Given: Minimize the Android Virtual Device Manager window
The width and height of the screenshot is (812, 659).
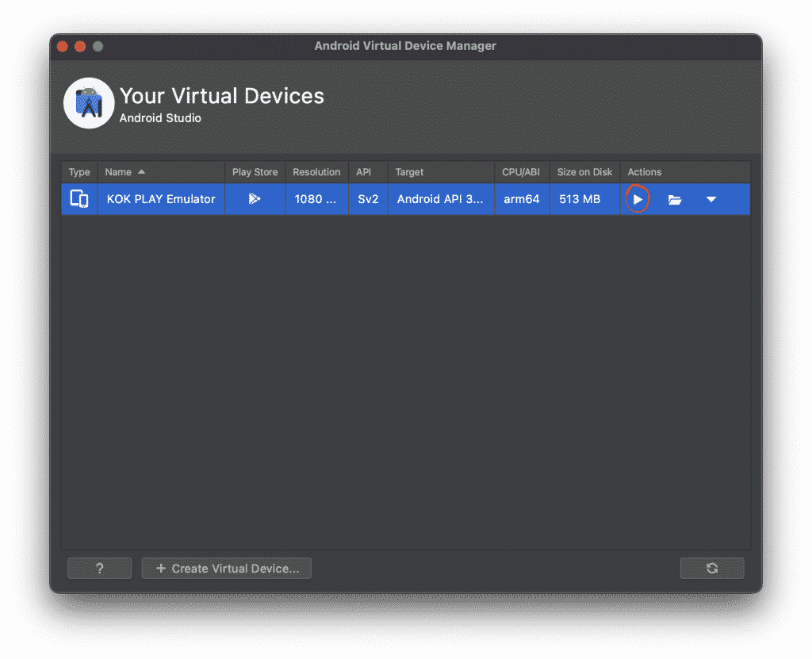Looking at the screenshot, I should (80, 47).
